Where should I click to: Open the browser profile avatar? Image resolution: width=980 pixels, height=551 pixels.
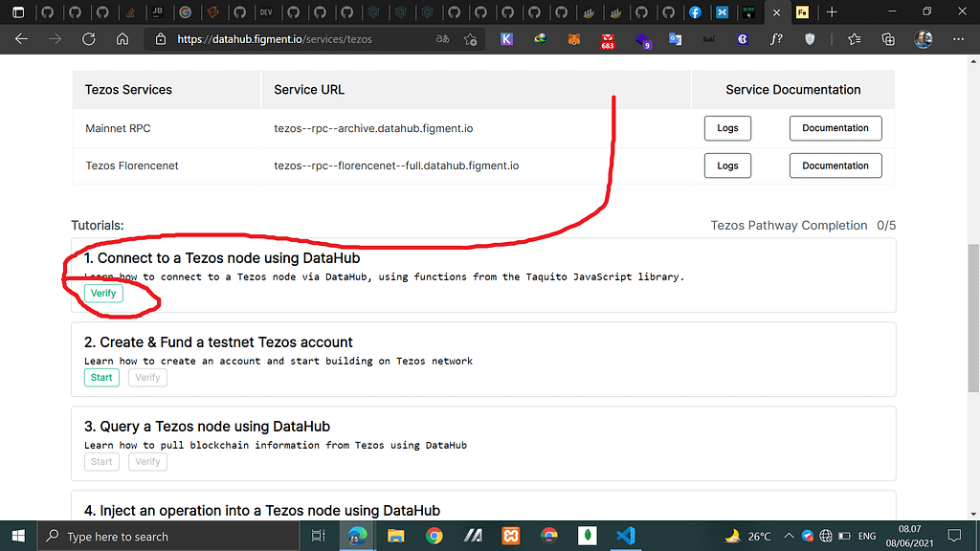coord(924,39)
